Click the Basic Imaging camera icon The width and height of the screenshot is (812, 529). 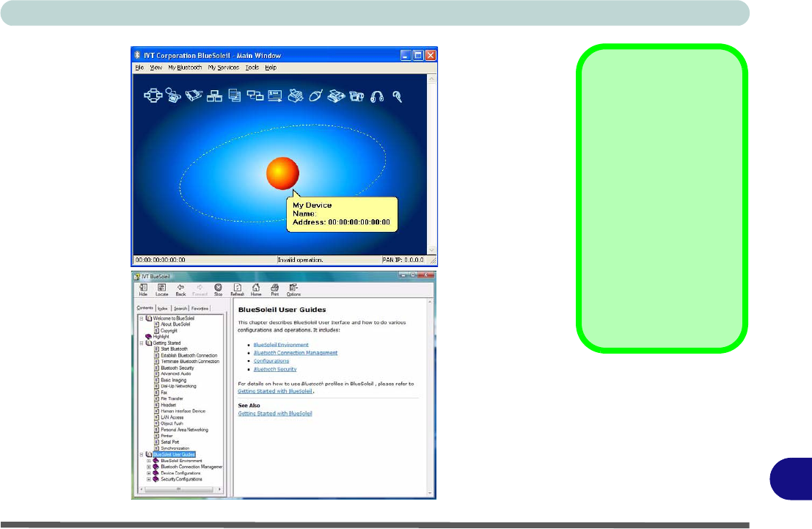(356, 96)
